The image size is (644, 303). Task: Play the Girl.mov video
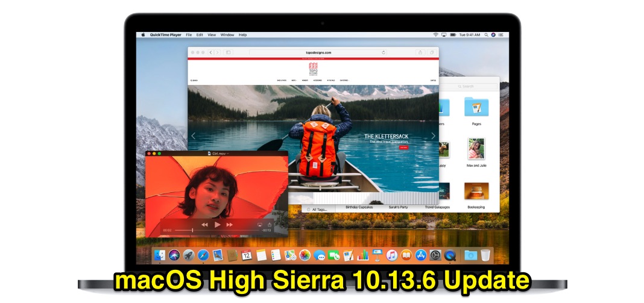point(217,224)
